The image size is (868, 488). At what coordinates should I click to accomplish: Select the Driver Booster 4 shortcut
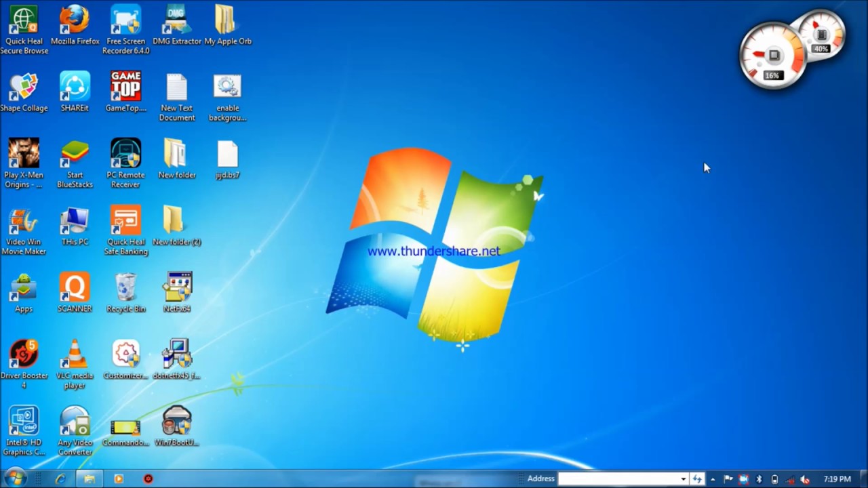[x=24, y=365]
